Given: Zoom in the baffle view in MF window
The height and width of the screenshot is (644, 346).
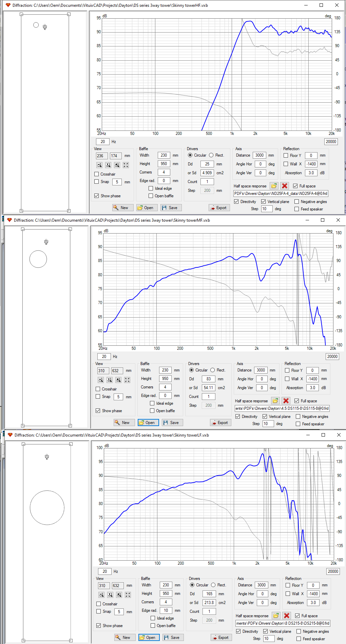Looking at the screenshot, I should click(x=118, y=380).
